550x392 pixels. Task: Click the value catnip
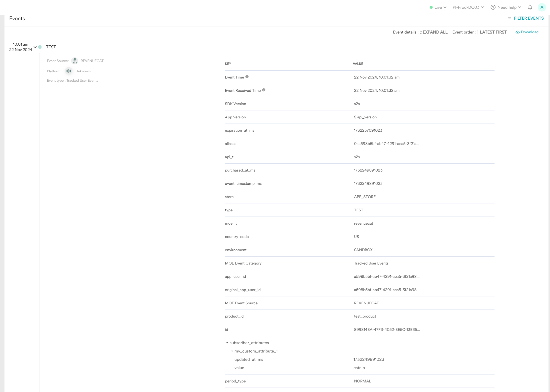coord(359,368)
